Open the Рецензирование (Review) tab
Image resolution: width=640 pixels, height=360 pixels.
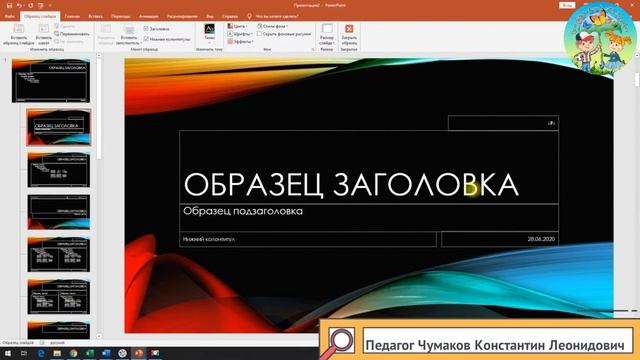pos(182,16)
